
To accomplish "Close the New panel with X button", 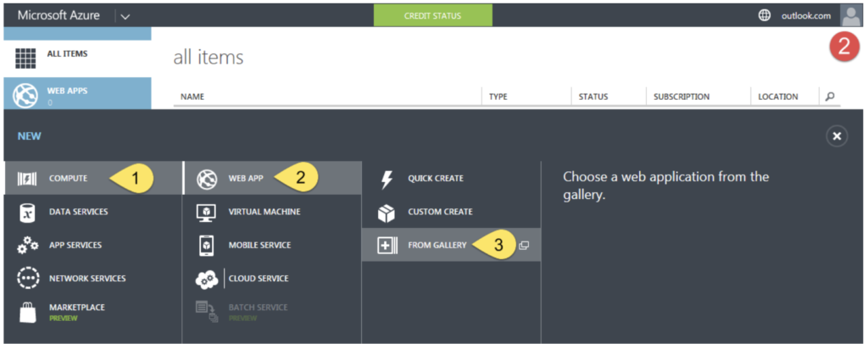I will coord(837,136).
